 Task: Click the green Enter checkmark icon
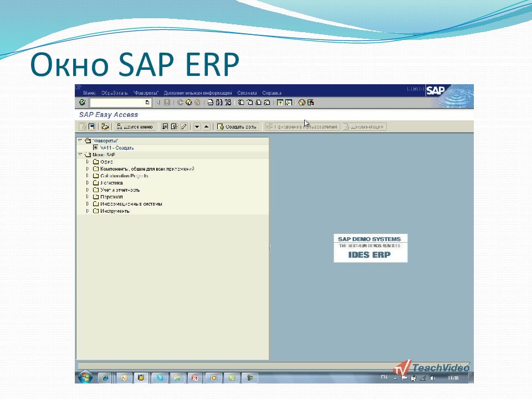[x=82, y=102]
